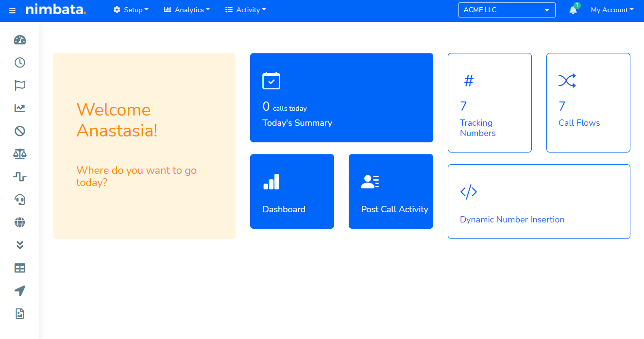
Task: Open the Today's Summary tile
Action: 341,98
